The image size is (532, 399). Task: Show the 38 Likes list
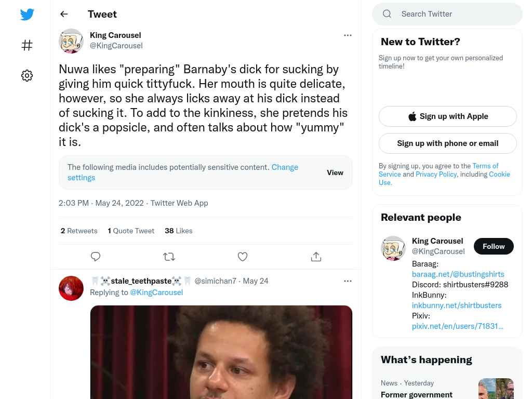(179, 231)
